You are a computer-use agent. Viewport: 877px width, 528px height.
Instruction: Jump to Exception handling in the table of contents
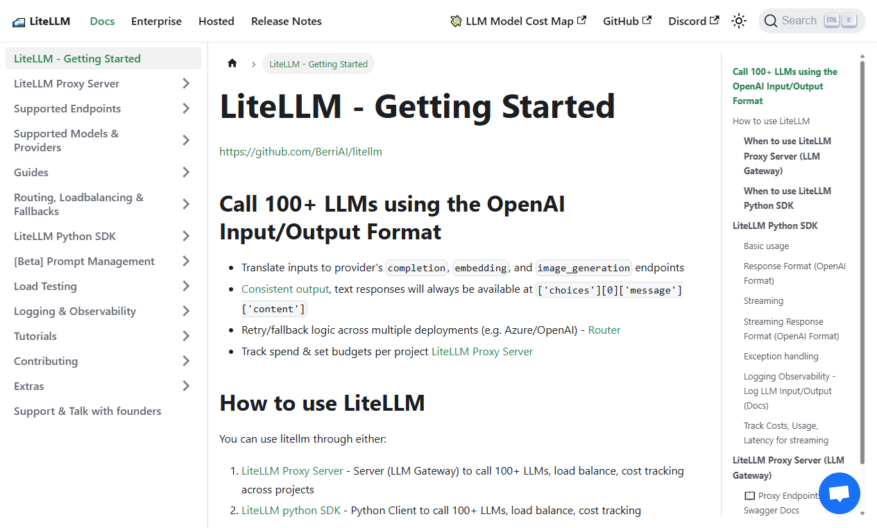coord(780,356)
